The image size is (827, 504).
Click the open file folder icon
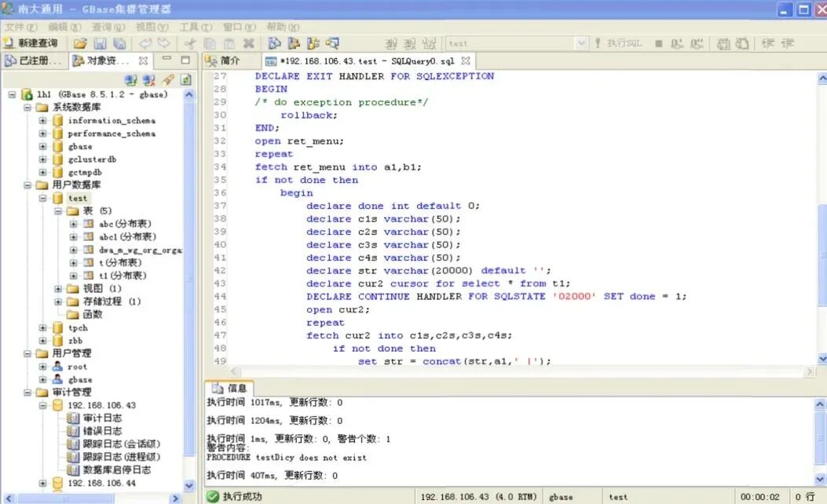[80, 44]
